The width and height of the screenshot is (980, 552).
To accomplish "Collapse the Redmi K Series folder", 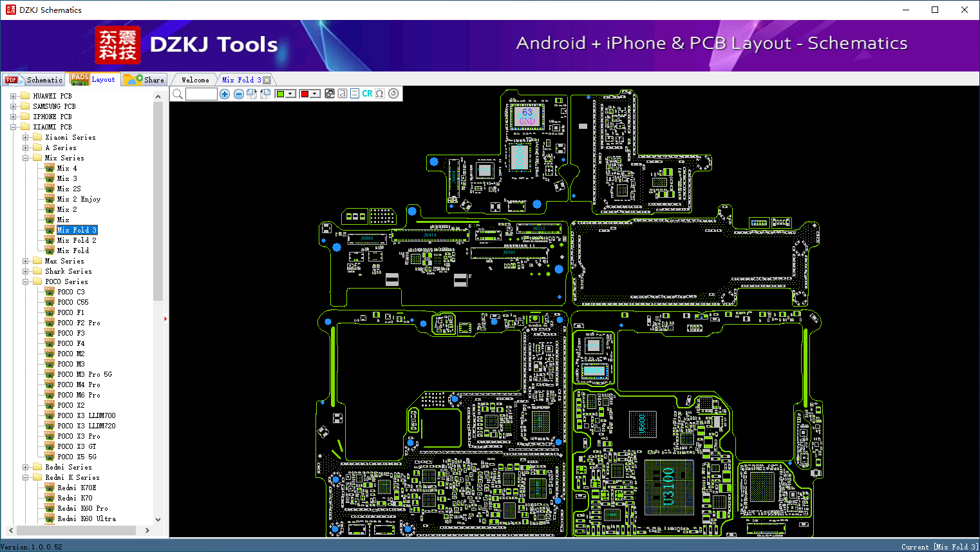I will pos(25,477).
